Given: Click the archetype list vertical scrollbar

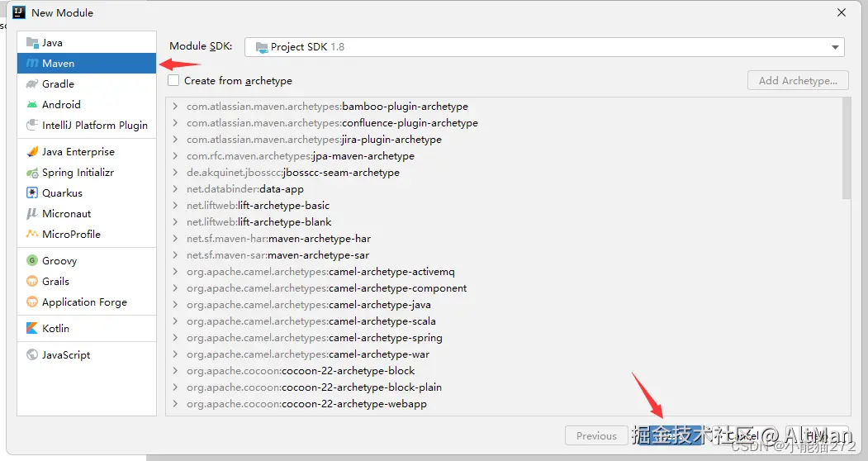Looking at the screenshot, I should click(846, 149).
